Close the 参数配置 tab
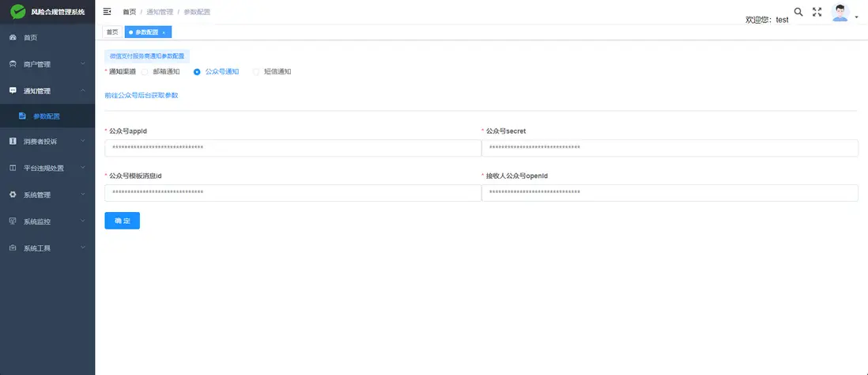This screenshot has width=868, height=375. point(164,32)
